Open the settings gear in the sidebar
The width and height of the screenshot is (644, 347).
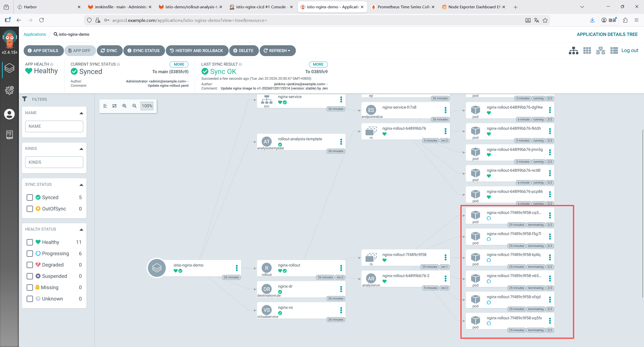[9, 90]
